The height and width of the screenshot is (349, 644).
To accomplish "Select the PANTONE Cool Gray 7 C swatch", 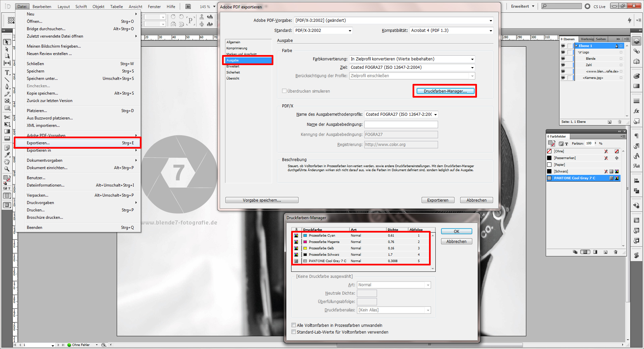I will click(x=575, y=178).
